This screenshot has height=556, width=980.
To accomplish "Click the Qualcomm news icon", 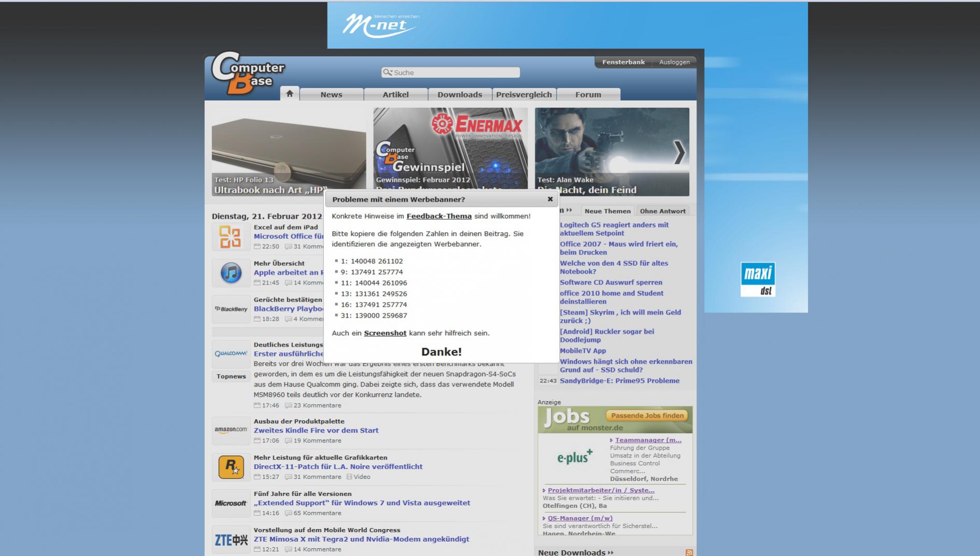I will pos(231,354).
